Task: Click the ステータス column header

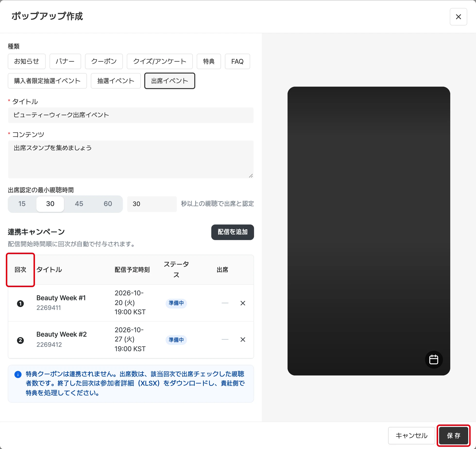Action: (x=176, y=270)
